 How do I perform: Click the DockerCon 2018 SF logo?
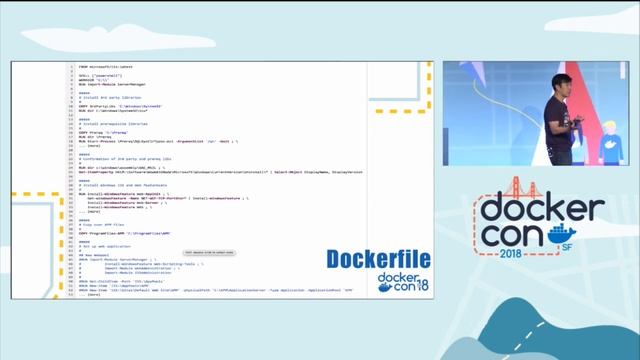coord(539,217)
